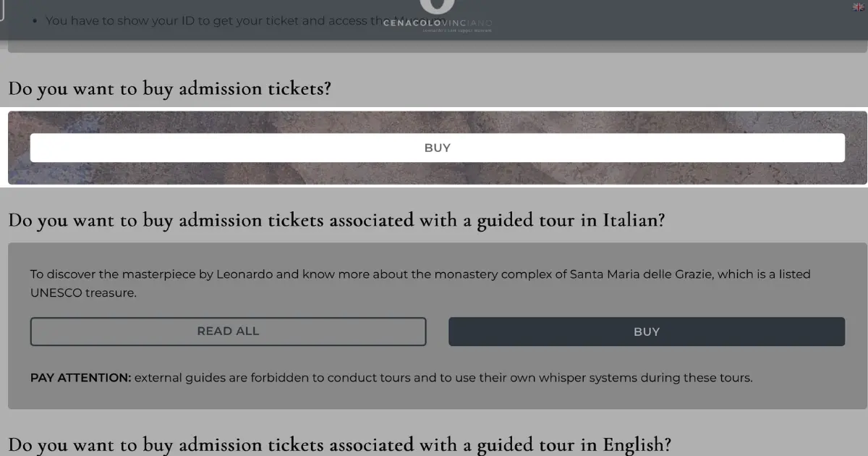Open READ ALL for Italian guided tour
Viewport: 868px width, 456px height.
coord(228,332)
